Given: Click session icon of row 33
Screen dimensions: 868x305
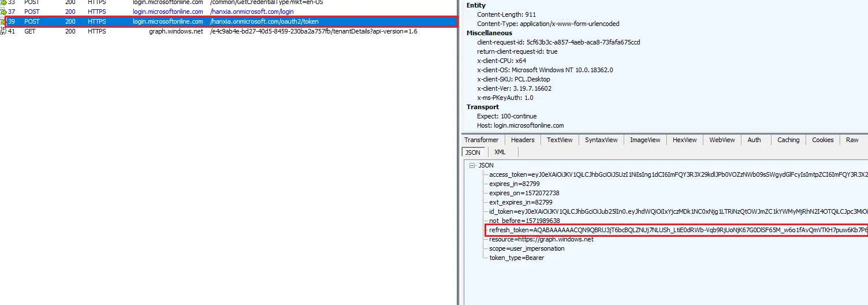Looking at the screenshot, I should [3, 3].
